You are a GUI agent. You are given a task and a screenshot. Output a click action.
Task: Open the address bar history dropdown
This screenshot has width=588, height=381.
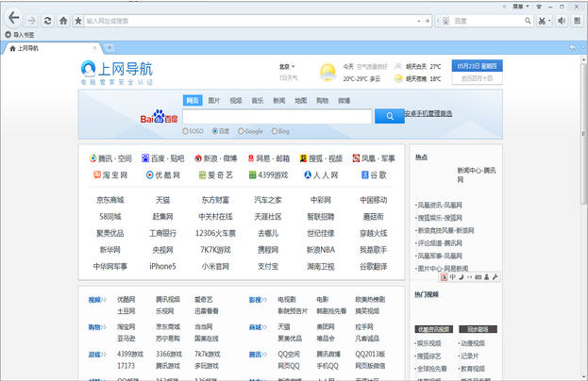click(x=419, y=20)
